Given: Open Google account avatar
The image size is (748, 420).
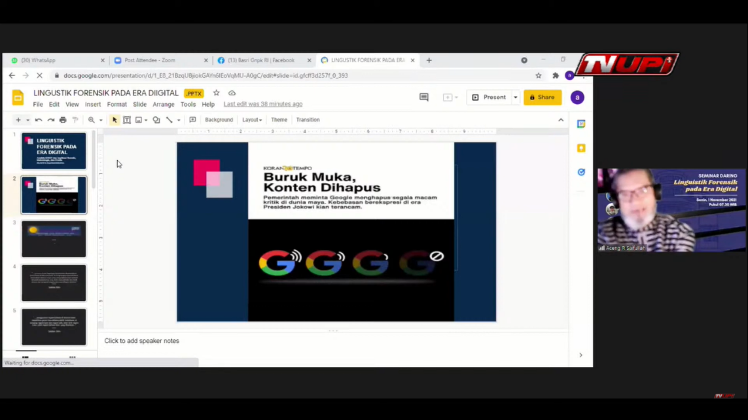Looking at the screenshot, I should 577,97.
